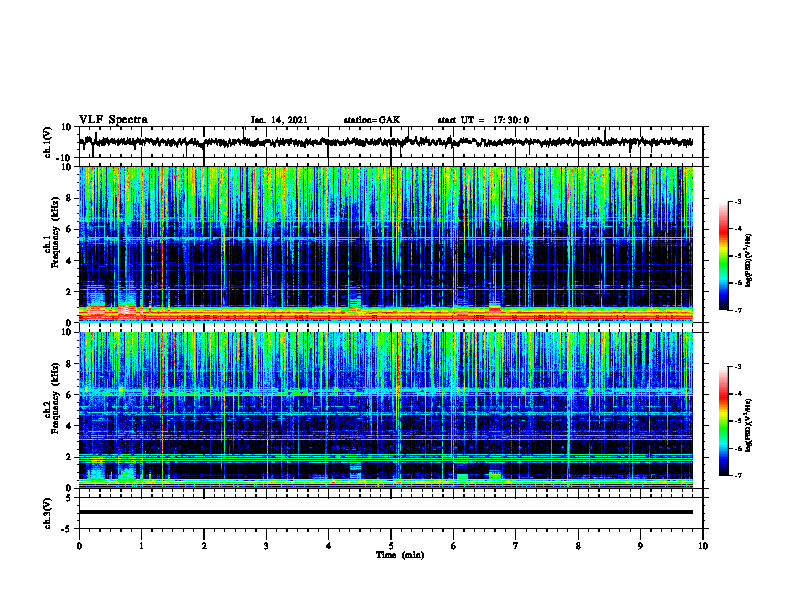
Task: Click the ch.1 spectrogram color scale bar
Action: coord(724,256)
